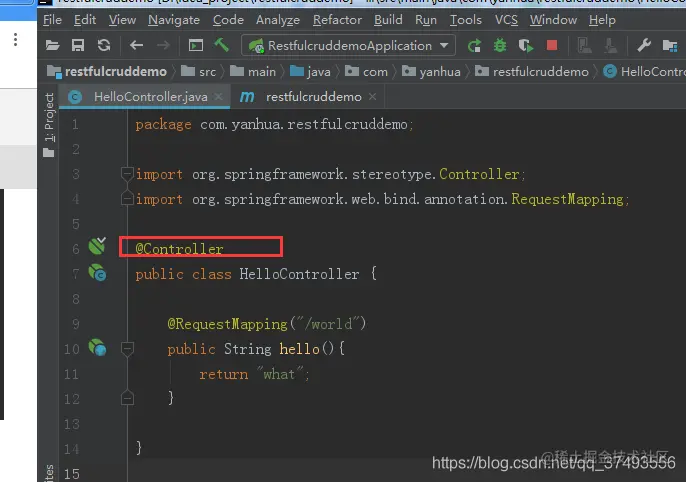Open the Tools menu
This screenshot has width=686, height=482.
[x=466, y=20]
